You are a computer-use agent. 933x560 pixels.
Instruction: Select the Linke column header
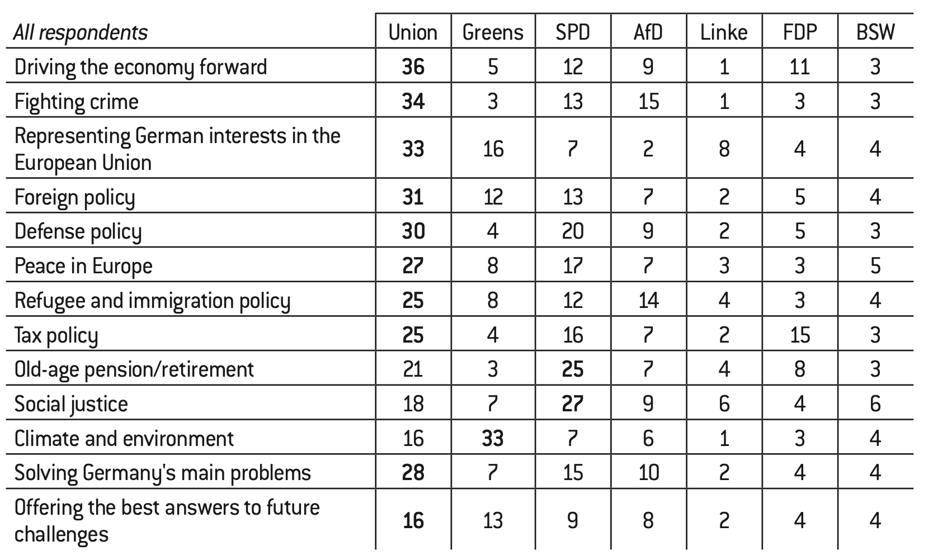click(x=724, y=32)
